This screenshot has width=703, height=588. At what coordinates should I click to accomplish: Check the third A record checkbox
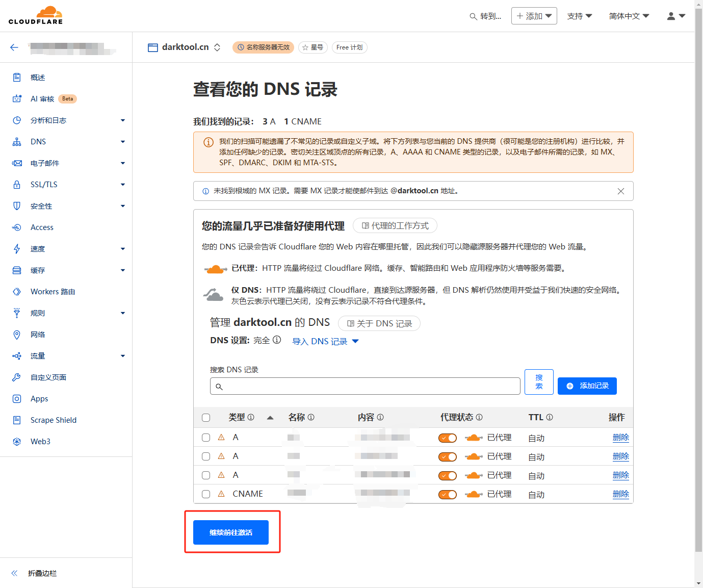(x=206, y=475)
